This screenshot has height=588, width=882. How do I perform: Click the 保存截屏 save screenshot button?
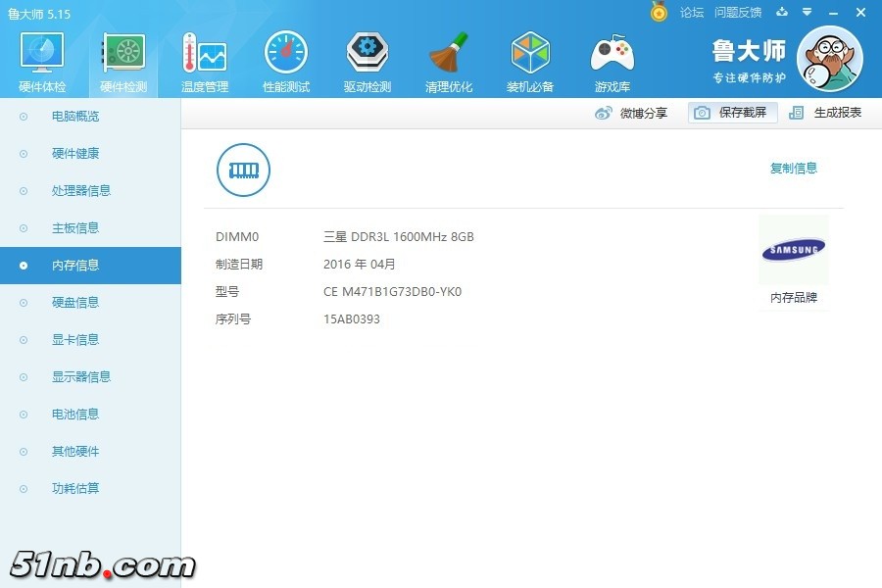733,113
